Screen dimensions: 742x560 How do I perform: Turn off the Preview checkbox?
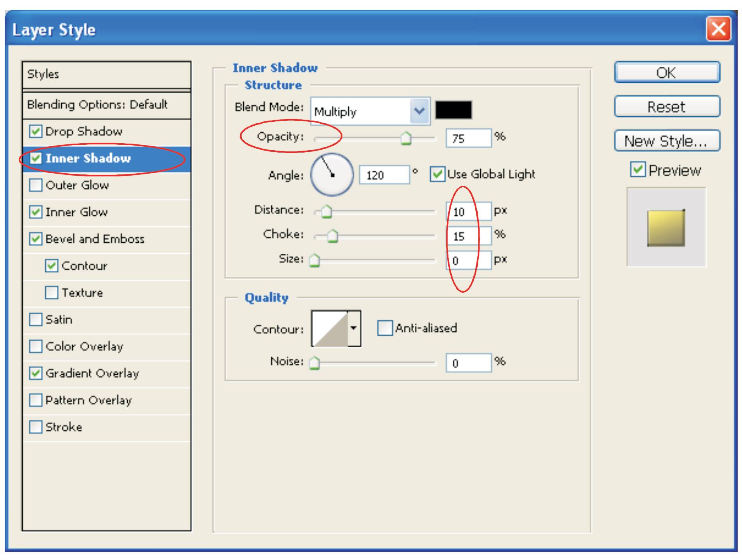[637, 170]
